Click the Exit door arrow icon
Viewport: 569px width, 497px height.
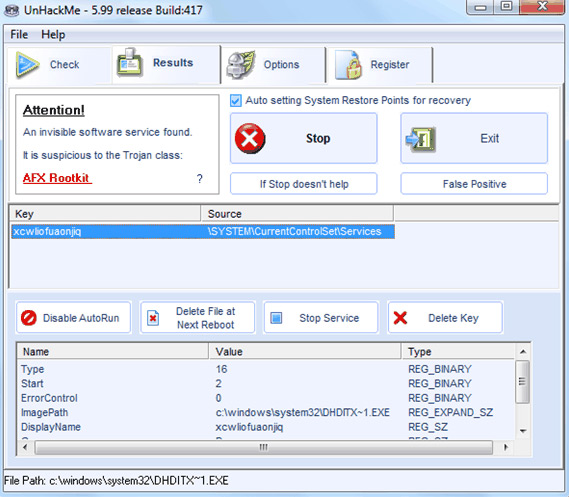[x=421, y=139]
